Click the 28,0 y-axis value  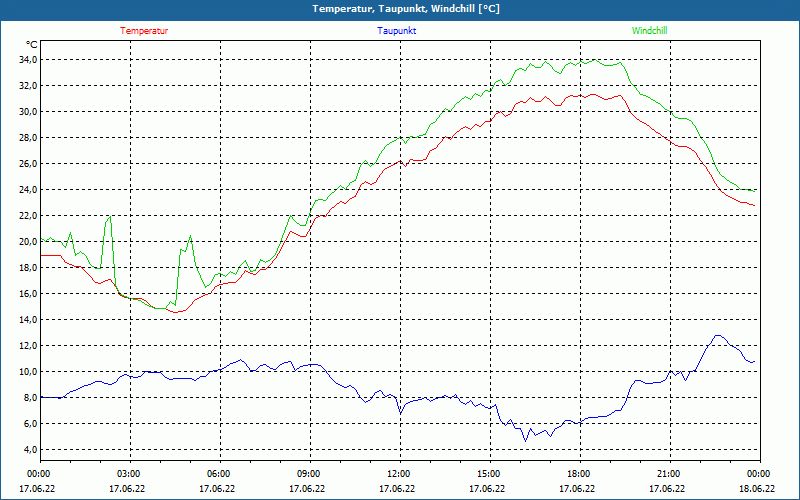[x=28, y=138]
